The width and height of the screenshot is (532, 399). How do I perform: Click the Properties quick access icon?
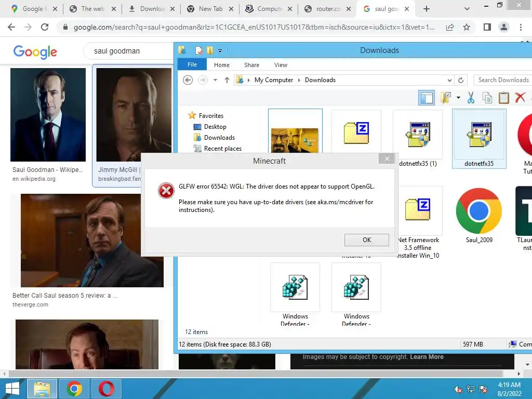199,50
